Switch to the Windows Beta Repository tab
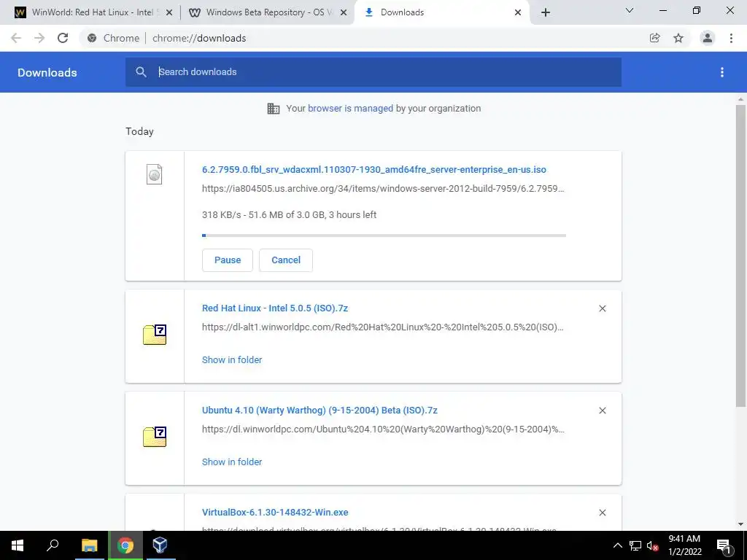This screenshot has width=747, height=560. click(268, 12)
